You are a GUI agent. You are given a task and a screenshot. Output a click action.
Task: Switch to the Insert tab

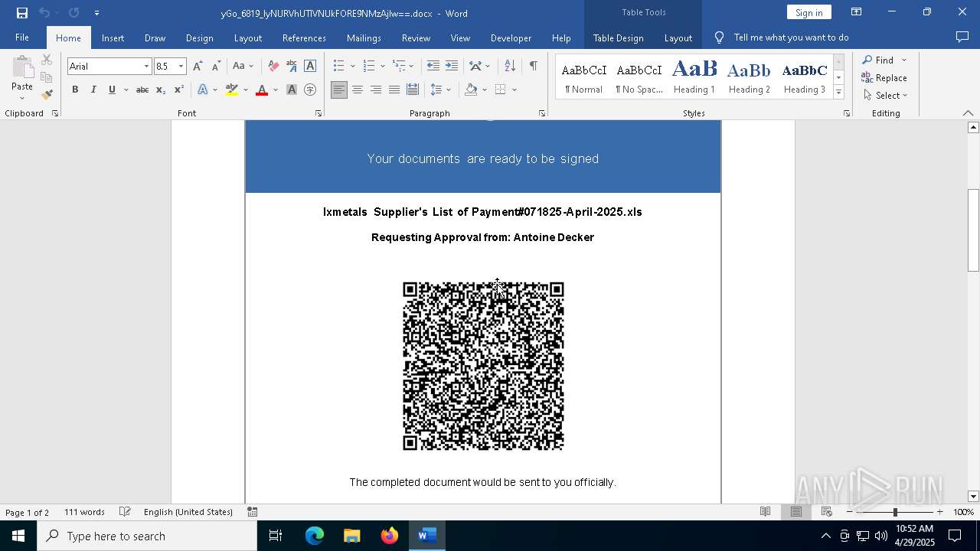coord(113,37)
